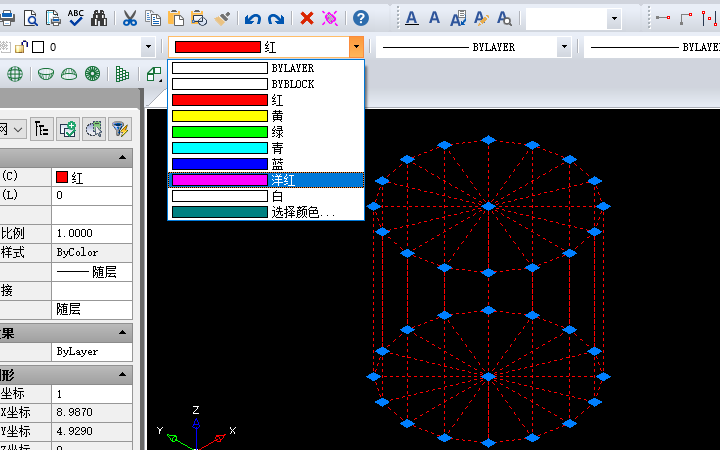Create a dome with the dome icon

(69, 74)
